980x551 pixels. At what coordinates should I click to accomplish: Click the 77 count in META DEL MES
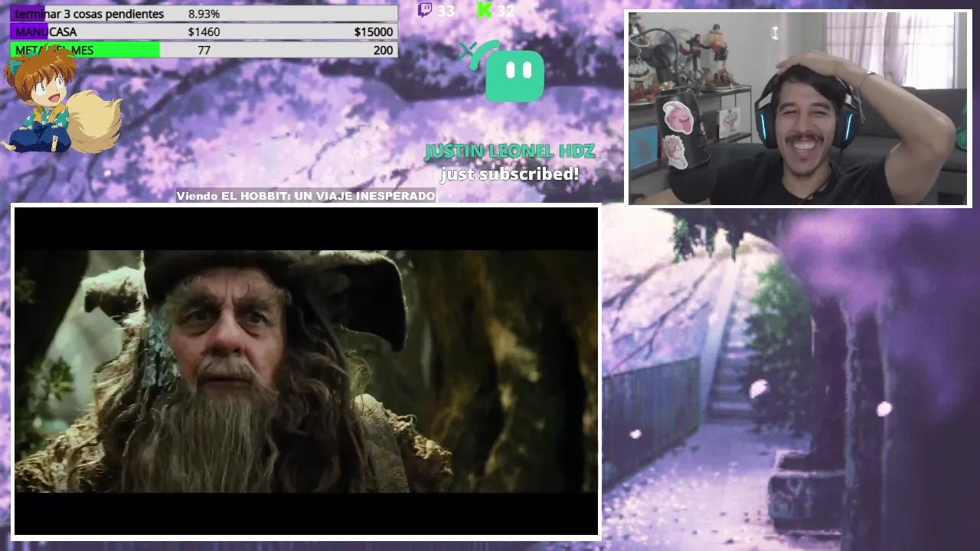204,51
